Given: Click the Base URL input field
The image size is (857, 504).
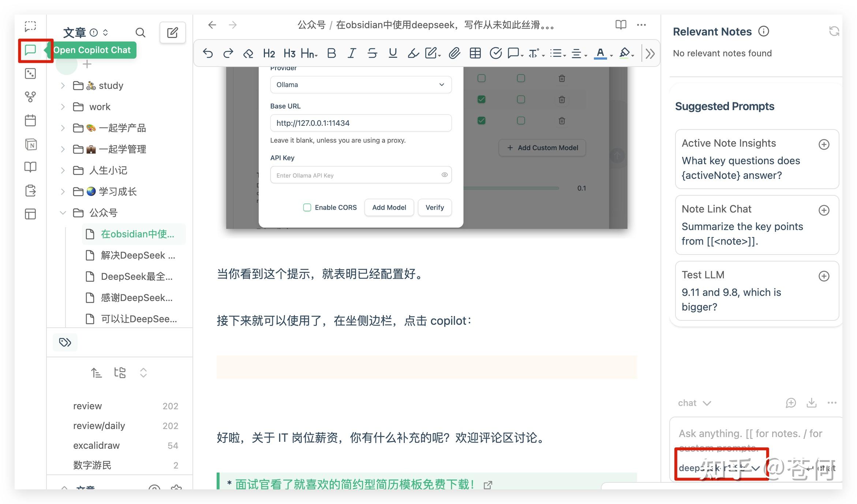Looking at the screenshot, I should coord(360,123).
